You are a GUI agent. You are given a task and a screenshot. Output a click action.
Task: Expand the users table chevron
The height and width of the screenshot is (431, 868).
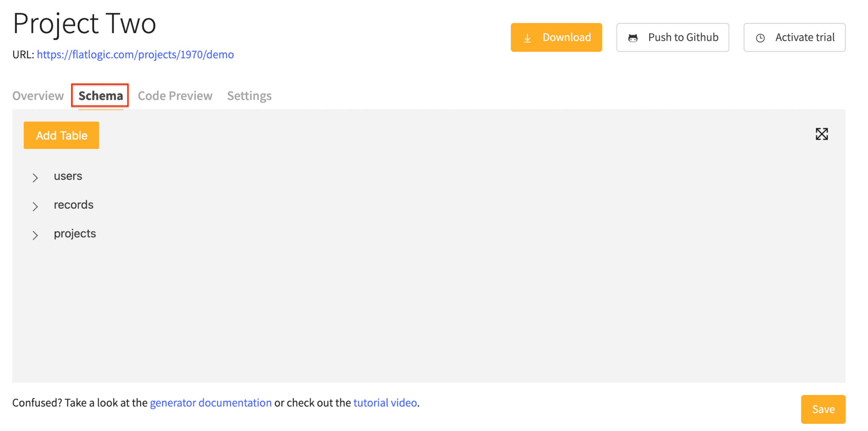click(x=35, y=177)
